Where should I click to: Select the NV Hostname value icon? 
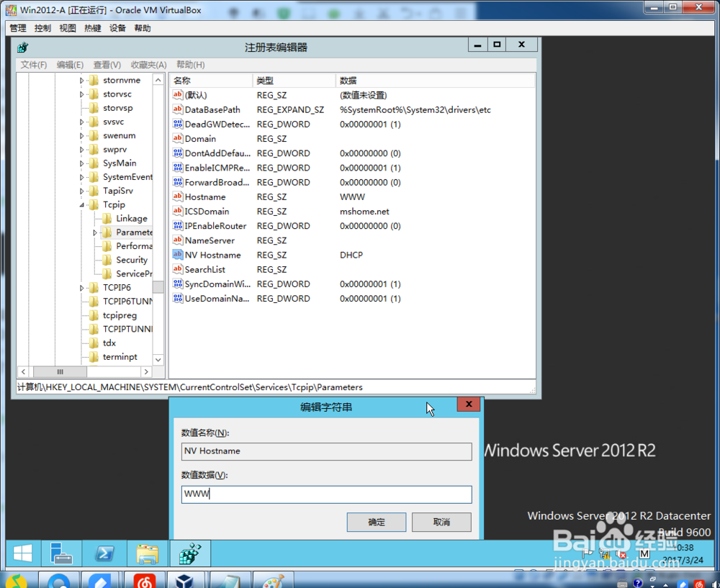point(178,254)
